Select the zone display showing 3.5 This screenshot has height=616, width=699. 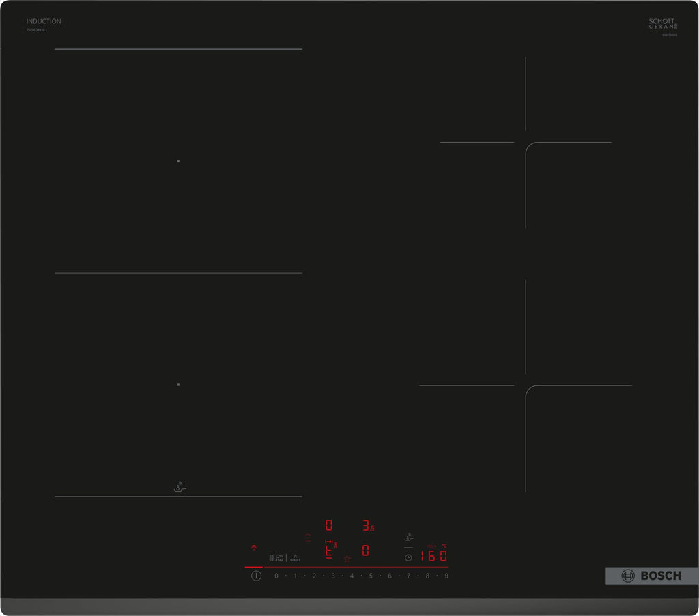point(368,525)
